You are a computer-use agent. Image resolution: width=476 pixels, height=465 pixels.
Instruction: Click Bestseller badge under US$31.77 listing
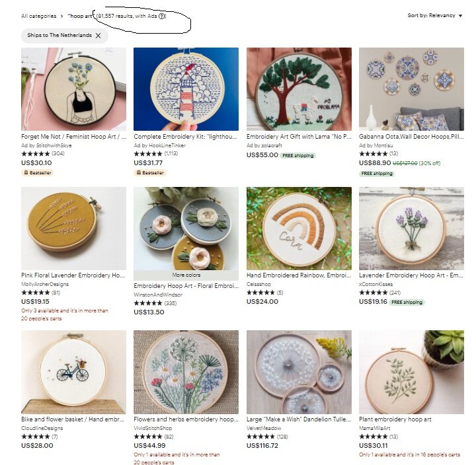pyautogui.click(x=150, y=172)
